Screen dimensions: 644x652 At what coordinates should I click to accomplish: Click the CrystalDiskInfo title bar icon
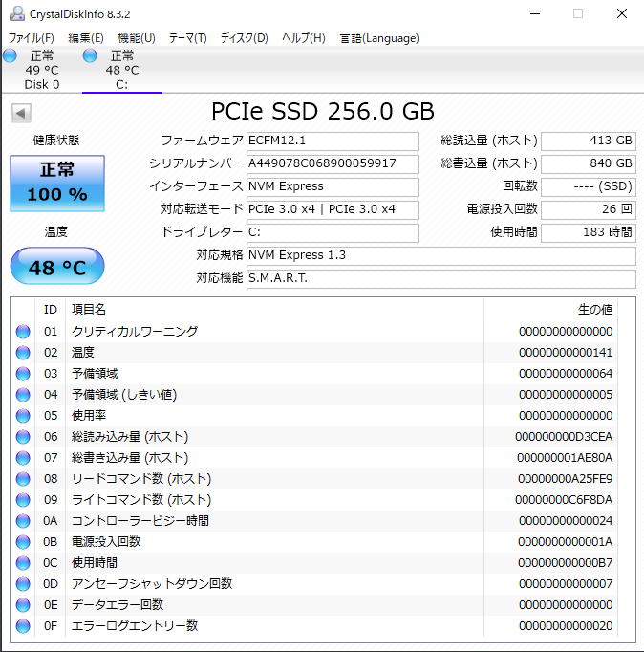coord(14,13)
